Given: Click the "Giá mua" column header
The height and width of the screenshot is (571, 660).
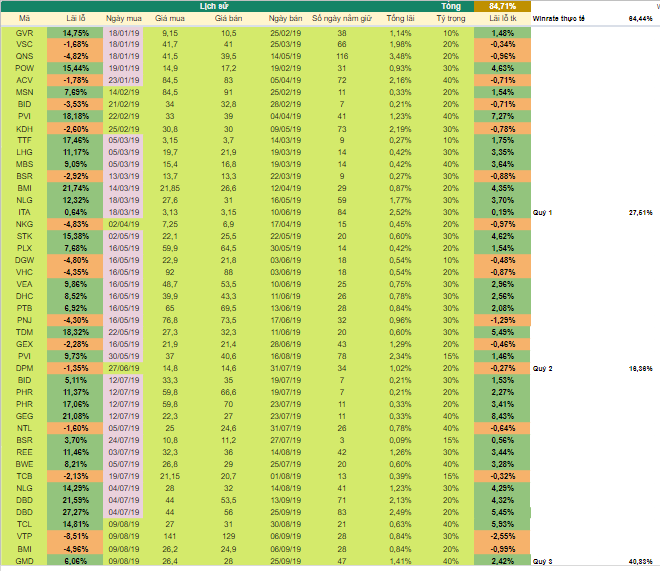Looking at the screenshot, I should click(170, 19).
